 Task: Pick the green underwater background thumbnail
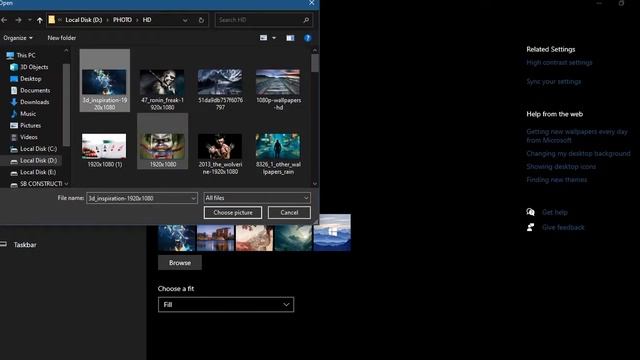click(x=293, y=238)
